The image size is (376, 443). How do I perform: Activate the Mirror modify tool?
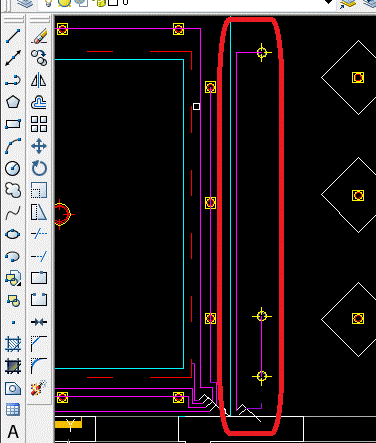pyautogui.click(x=39, y=80)
